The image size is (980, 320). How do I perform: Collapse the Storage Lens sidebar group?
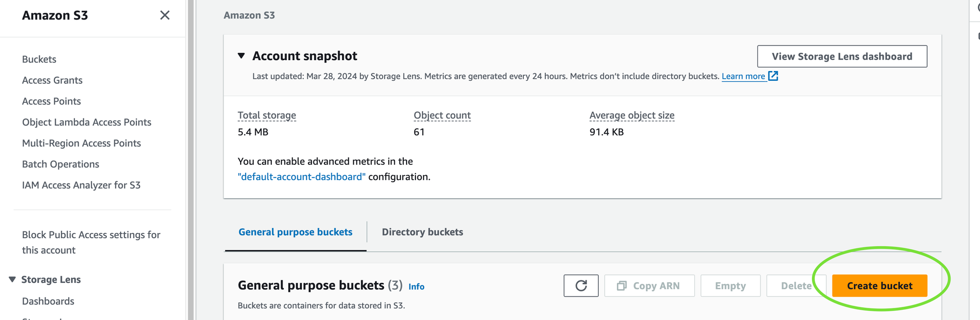tap(12, 279)
